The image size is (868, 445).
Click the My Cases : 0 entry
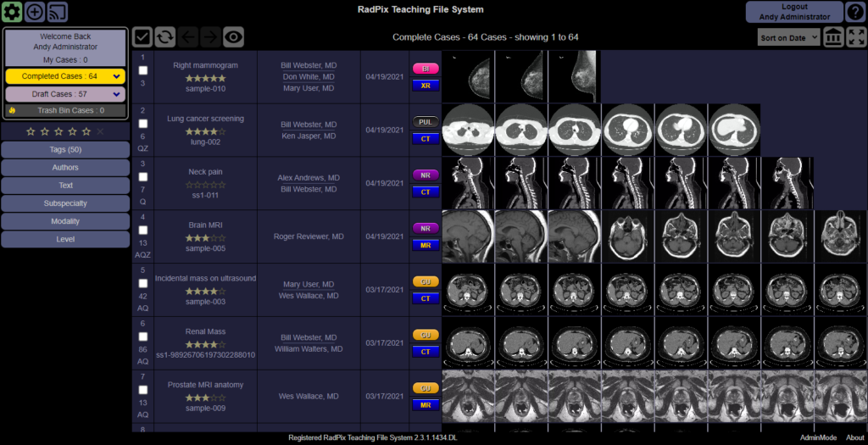[65, 60]
